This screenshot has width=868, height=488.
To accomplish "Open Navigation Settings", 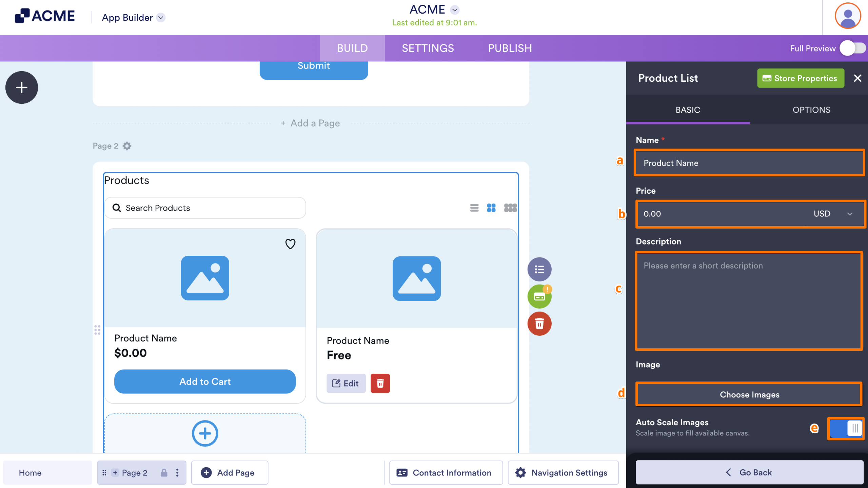I will [x=563, y=472].
